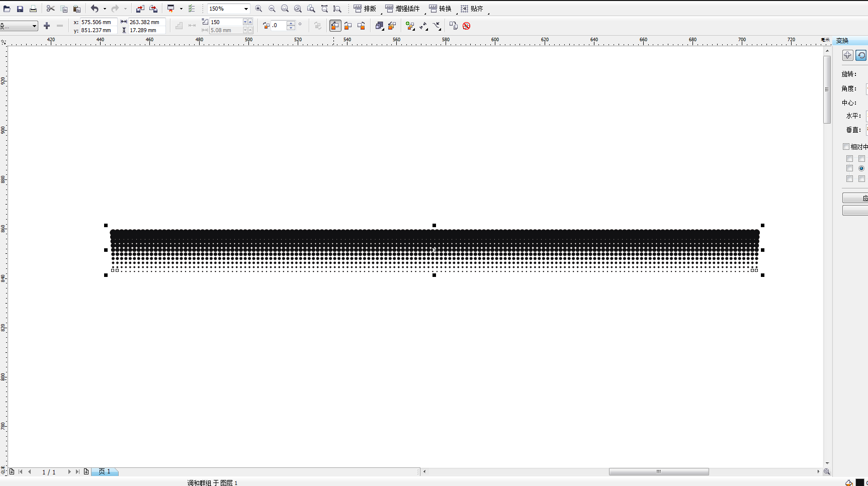
Task: Expand the blend preset dropdown list
Action: tap(34, 26)
